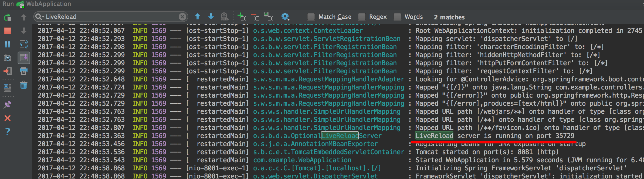Close the run tab with red X
The width and height of the screenshot is (644, 179).
pyautogui.click(x=8, y=118)
